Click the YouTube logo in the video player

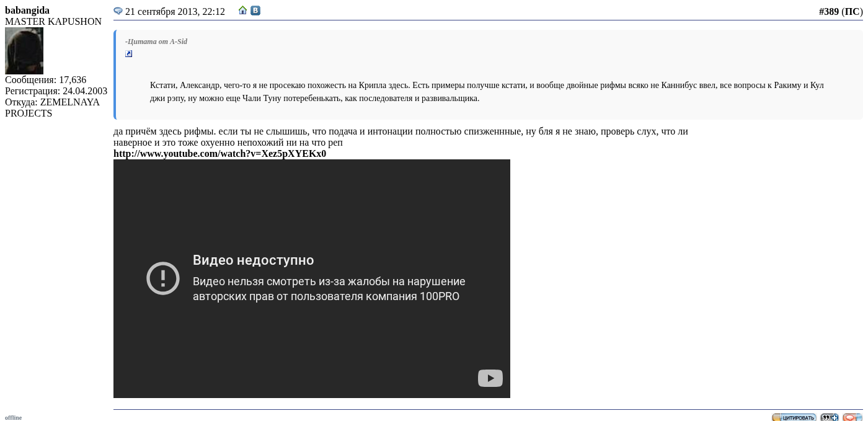(x=490, y=378)
